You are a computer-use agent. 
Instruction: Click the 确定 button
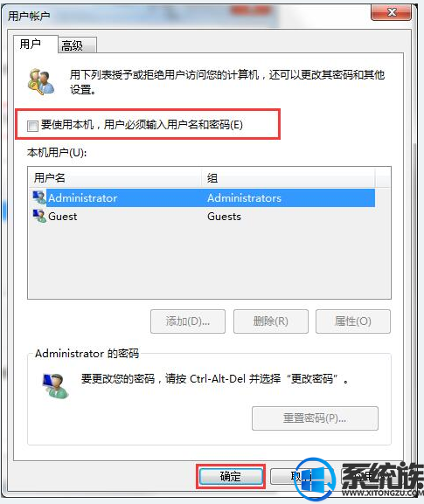pos(231,476)
